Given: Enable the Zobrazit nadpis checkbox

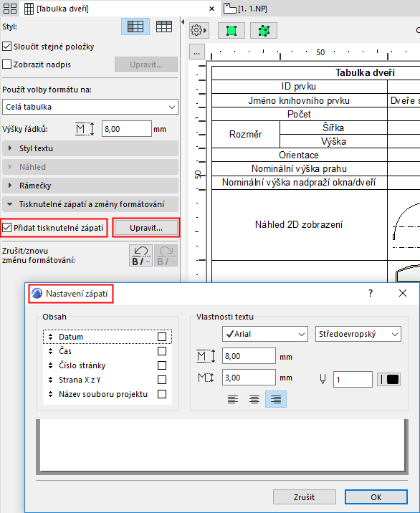Looking at the screenshot, I should click(7, 64).
